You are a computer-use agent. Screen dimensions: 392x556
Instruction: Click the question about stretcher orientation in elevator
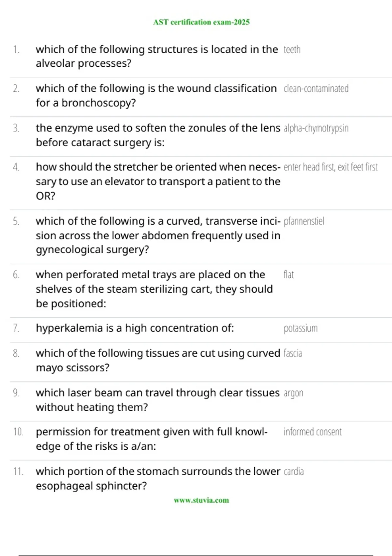point(158,182)
